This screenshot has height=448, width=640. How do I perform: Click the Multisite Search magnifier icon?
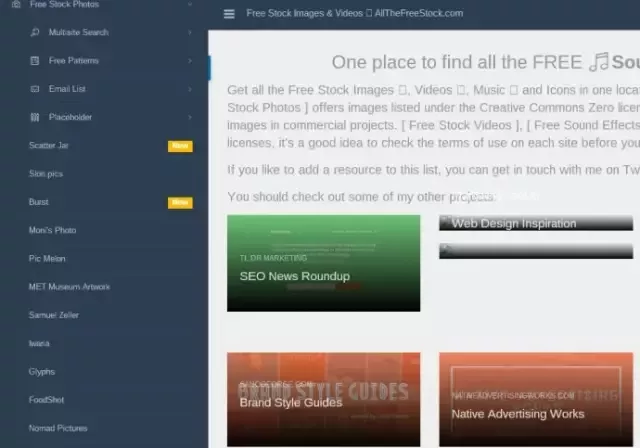(x=36, y=33)
